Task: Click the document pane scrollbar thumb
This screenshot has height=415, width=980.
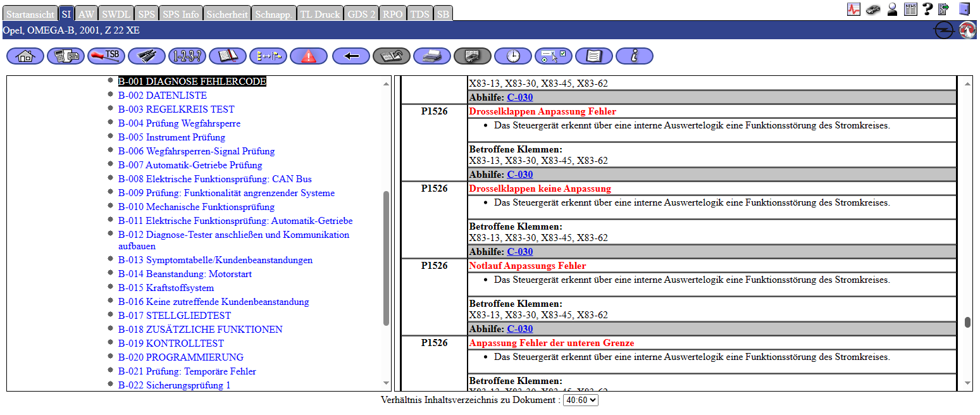Action: (x=967, y=323)
